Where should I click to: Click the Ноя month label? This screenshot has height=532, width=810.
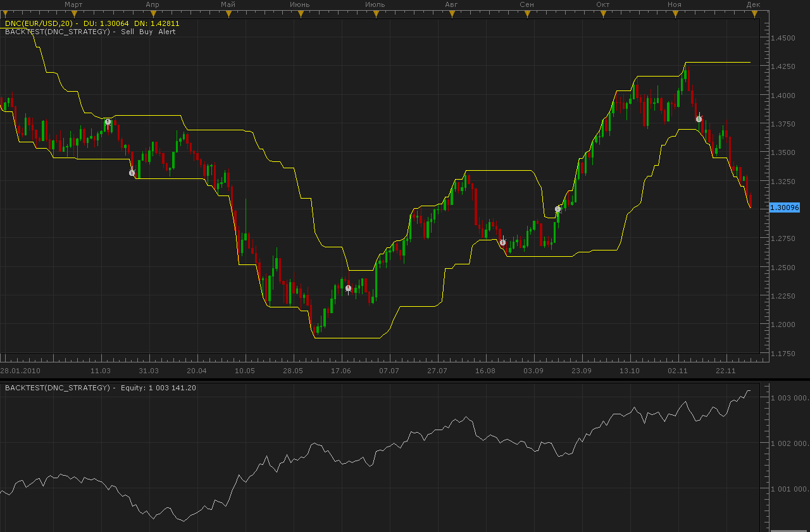pos(674,4)
